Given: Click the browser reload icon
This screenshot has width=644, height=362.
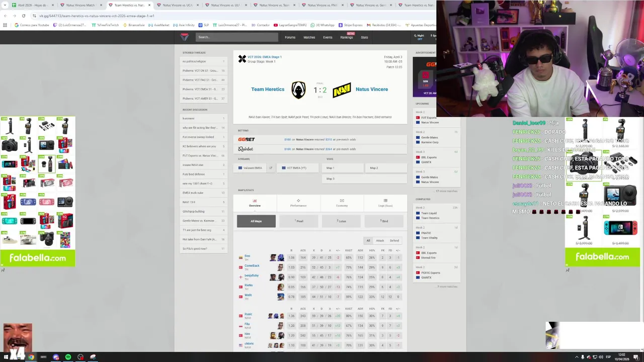Looking at the screenshot, I should tap(23, 16).
